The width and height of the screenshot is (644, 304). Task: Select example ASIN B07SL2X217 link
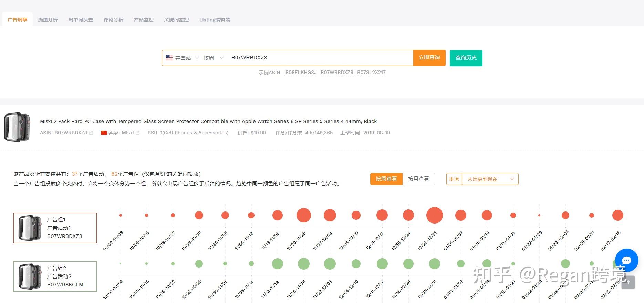click(371, 73)
